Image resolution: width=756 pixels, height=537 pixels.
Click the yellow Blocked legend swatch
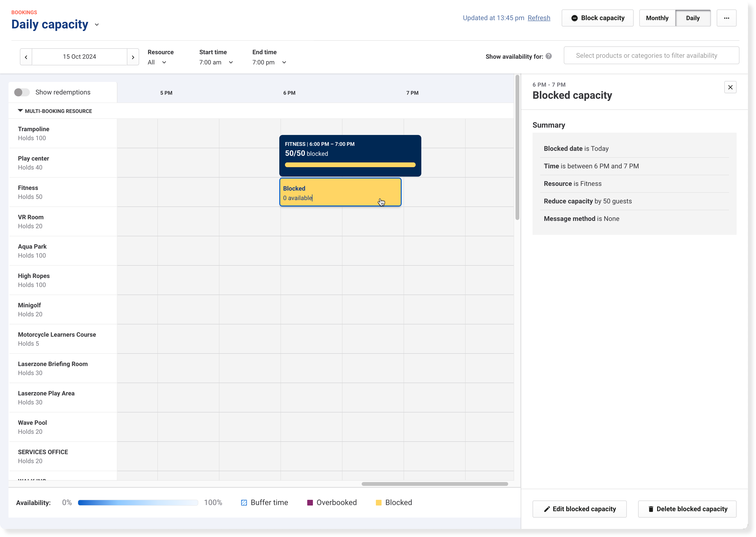click(378, 503)
